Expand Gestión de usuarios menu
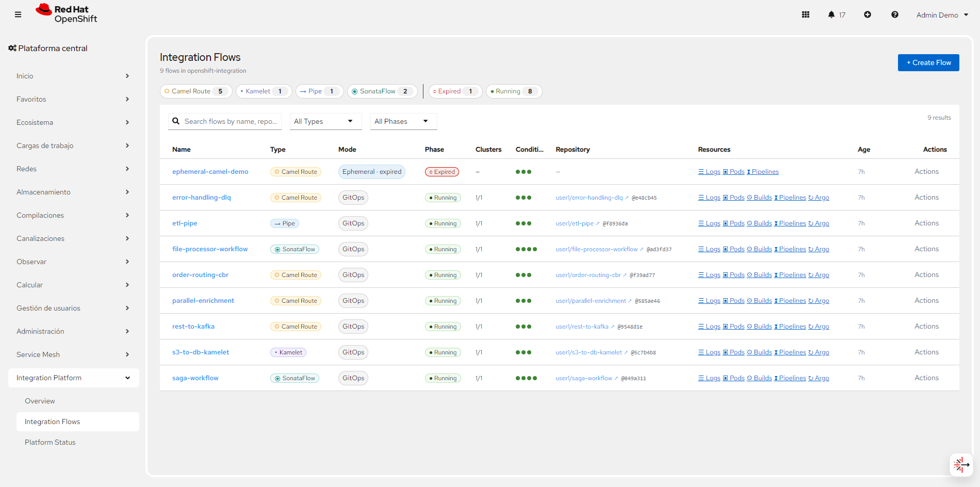Screen dimensions: 980x487 (73, 308)
